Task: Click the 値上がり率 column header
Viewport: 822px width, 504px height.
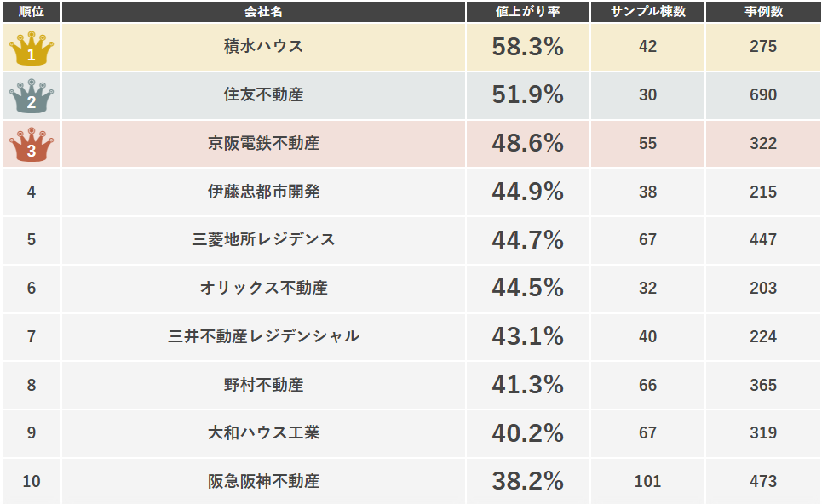Action: coord(528,12)
